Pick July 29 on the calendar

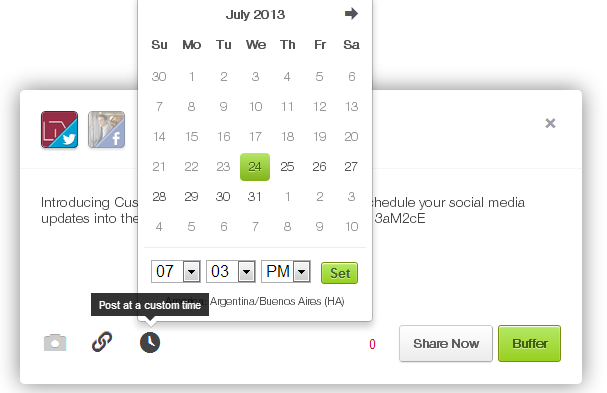click(191, 197)
